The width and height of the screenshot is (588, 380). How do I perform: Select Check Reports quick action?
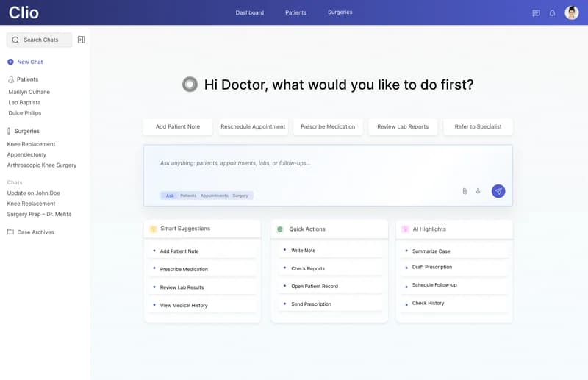[x=330, y=268]
